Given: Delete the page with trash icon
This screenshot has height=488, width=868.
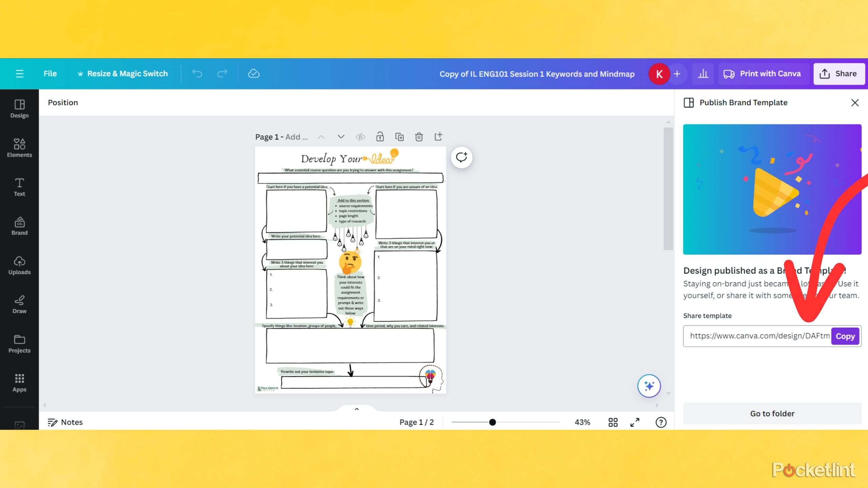Looking at the screenshot, I should point(419,137).
